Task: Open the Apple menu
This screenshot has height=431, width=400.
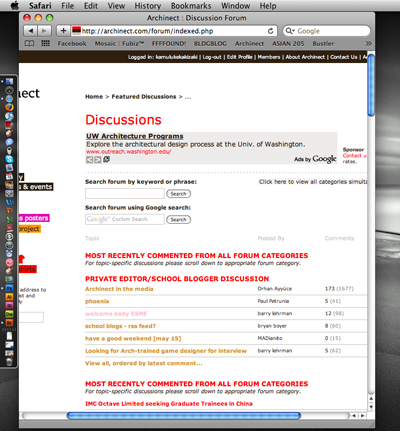Action: click(15, 6)
